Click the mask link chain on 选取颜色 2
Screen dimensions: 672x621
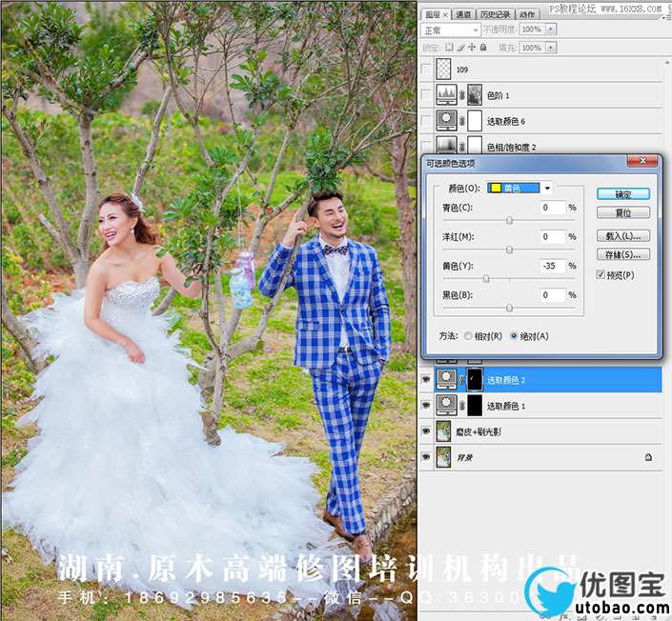462,379
